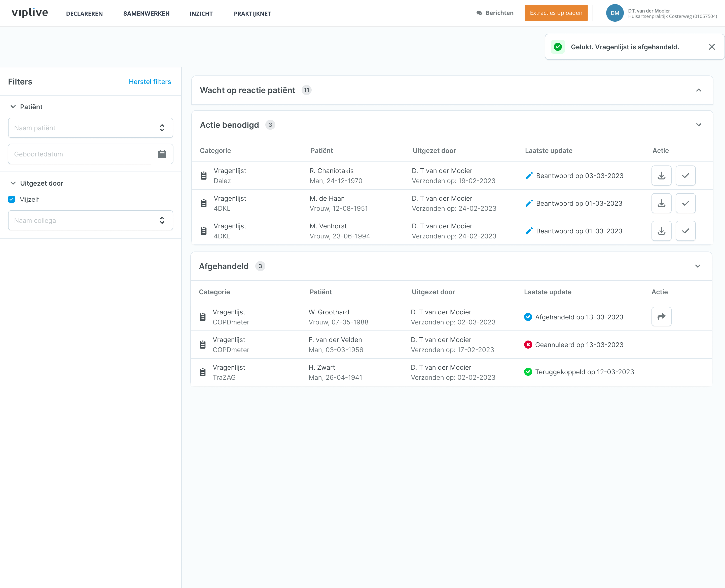Click Herstel filters link

tap(150, 82)
